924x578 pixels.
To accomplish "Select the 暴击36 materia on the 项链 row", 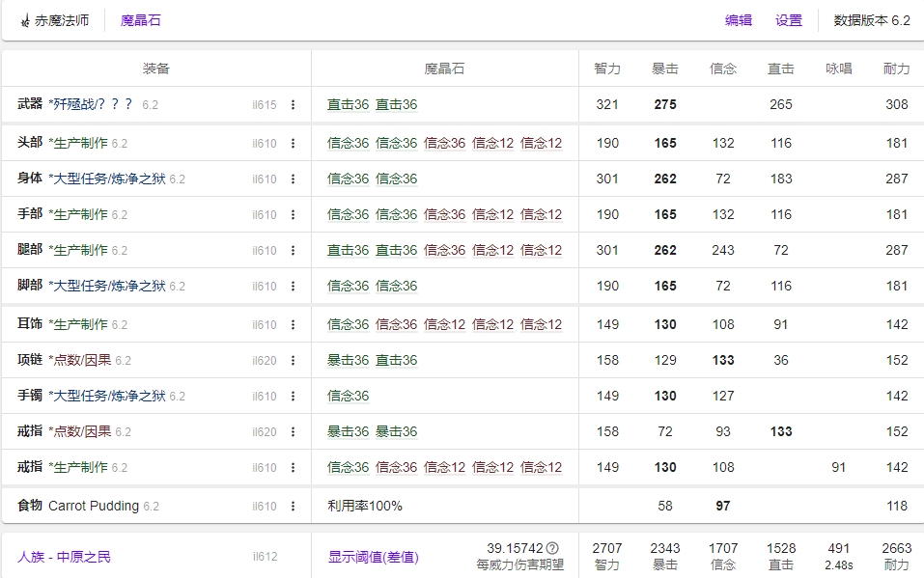I will [348, 361].
